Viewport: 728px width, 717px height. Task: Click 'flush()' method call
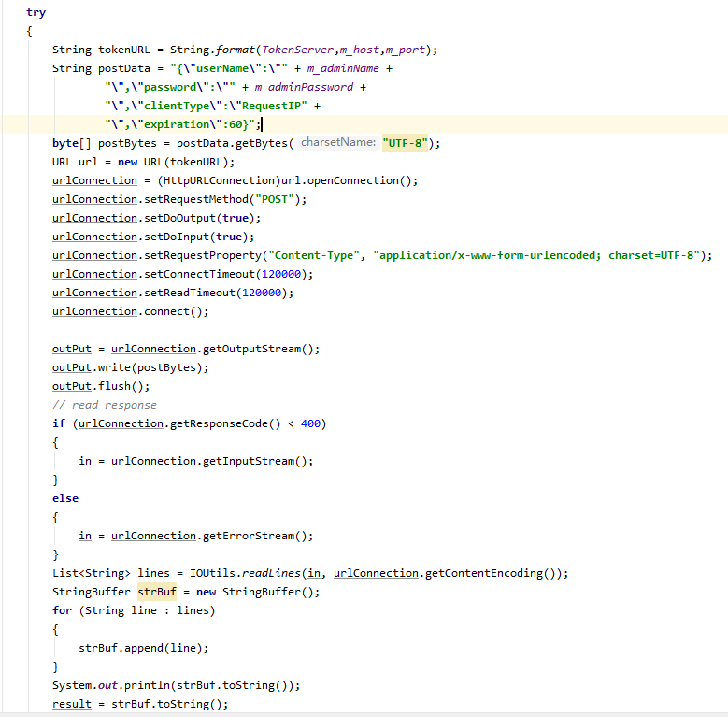[x=121, y=386]
